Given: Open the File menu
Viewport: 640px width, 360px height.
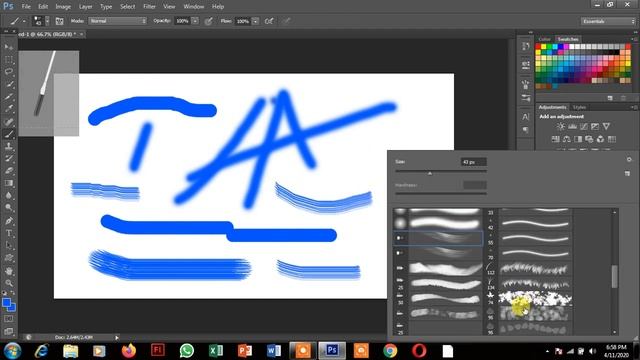Looking at the screenshot, I should coord(26,7).
